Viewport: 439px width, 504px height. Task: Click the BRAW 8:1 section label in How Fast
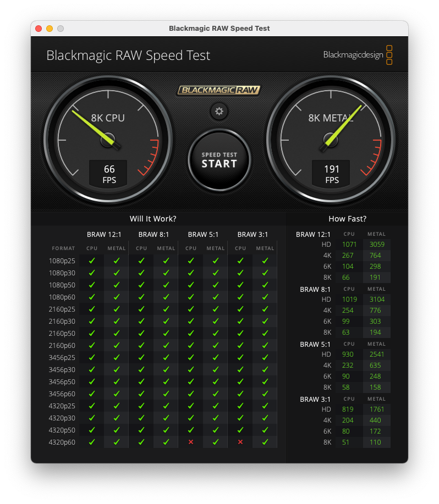pyautogui.click(x=315, y=290)
